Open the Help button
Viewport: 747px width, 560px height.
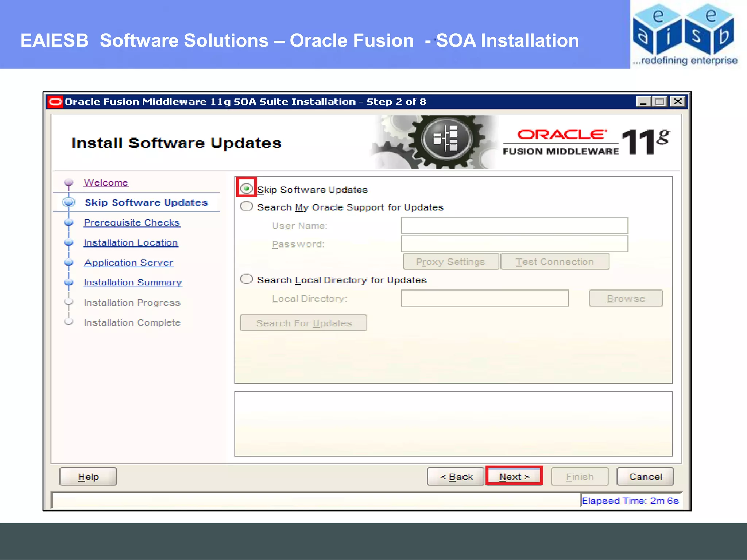pyautogui.click(x=88, y=477)
